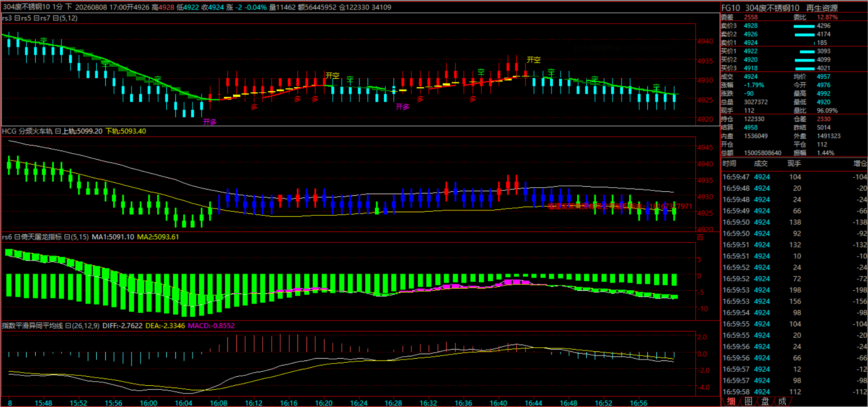868x407 pixels.
Task: Click the box icon before 倚天屠龙指标
Action: click(x=17, y=237)
